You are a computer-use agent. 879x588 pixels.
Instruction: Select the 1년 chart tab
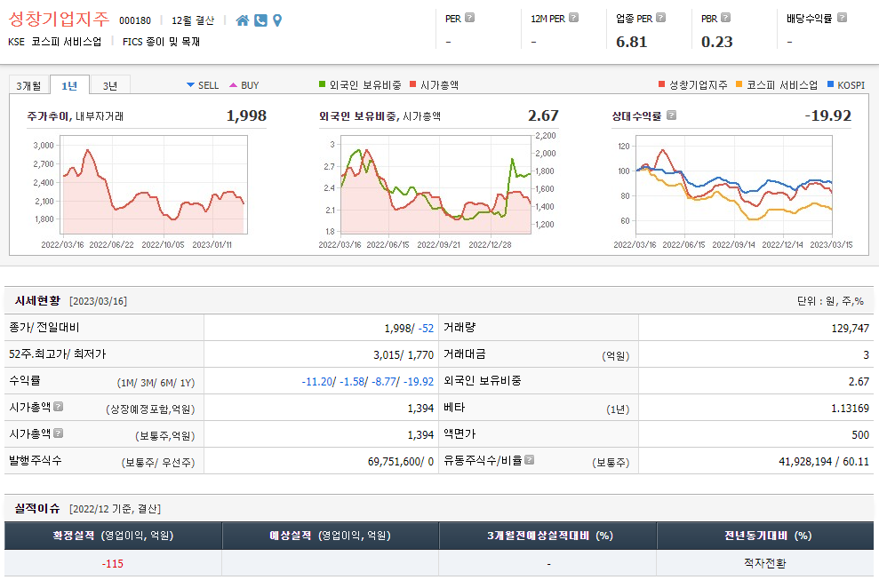coord(69,85)
